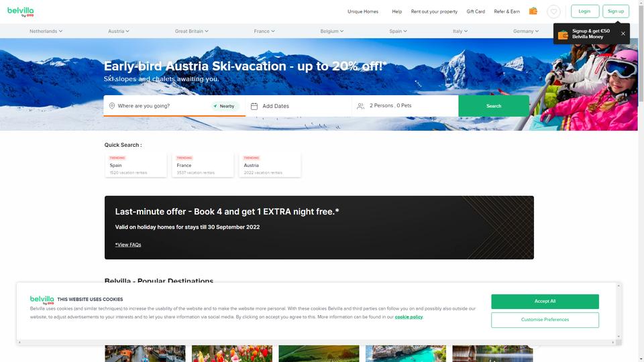Image resolution: width=644 pixels, height=362 pixels.
Task: Expand the Spain country menu
Action: pos(398,32)
